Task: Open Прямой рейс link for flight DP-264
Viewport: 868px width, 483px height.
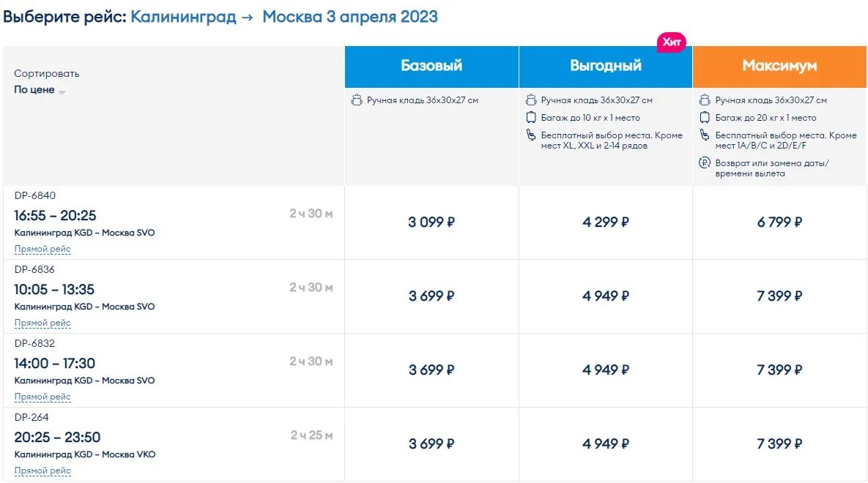Action: point(42,471)
